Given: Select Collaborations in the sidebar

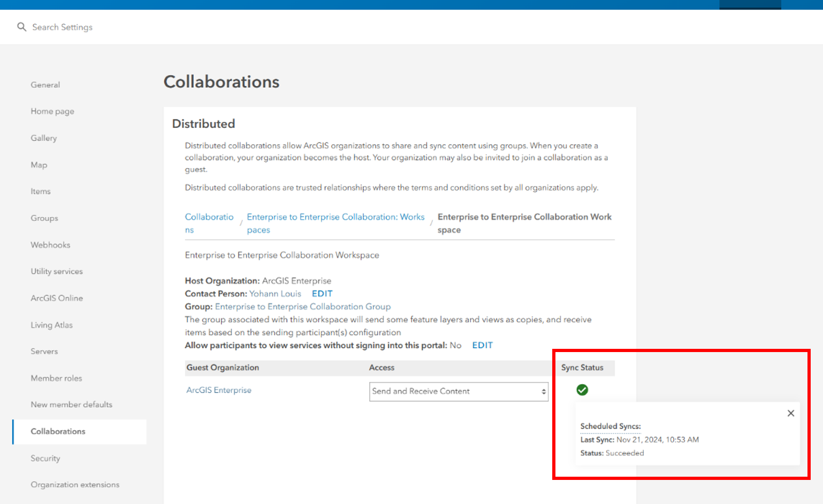Looking at the screenshot, I should tap(79, 432).
